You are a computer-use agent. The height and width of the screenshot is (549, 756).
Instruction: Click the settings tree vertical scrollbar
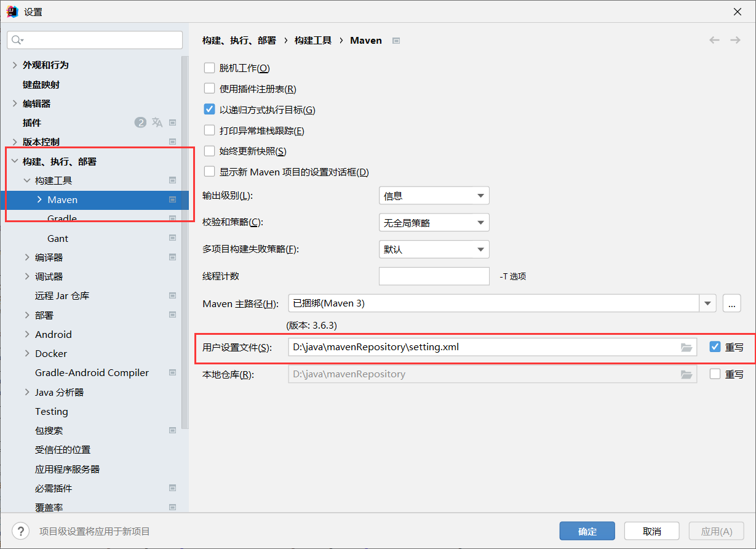coord(185,243)
